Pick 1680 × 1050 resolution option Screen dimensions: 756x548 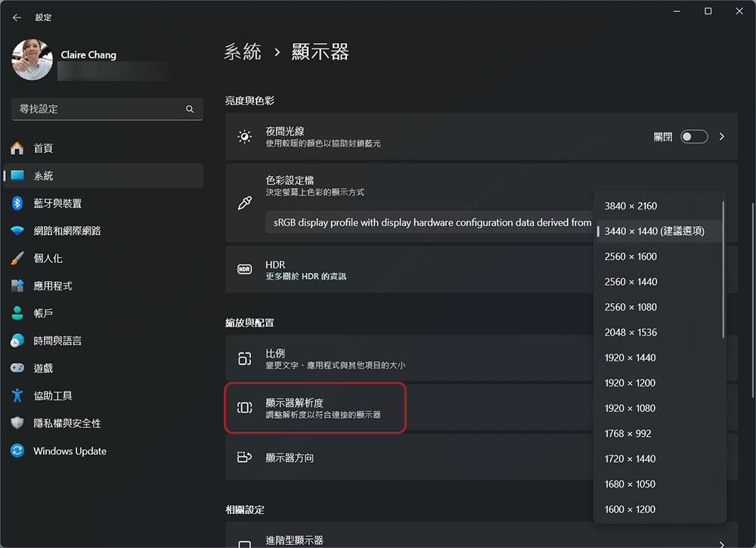coord(658,485)
